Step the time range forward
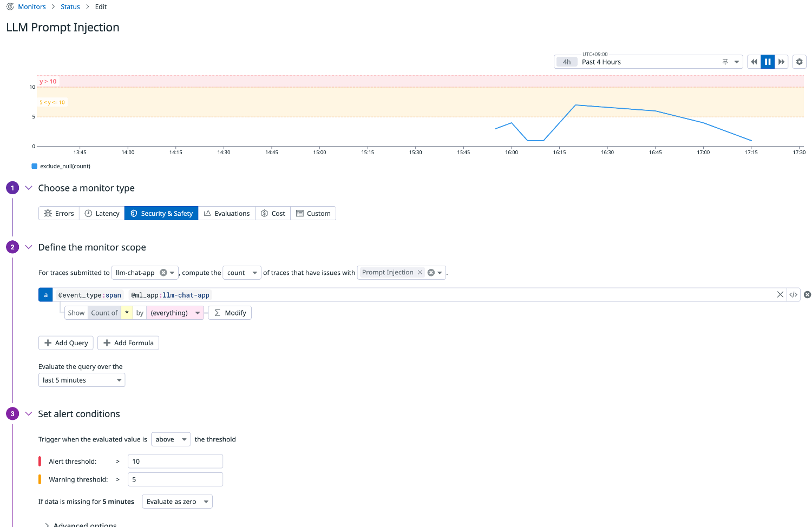 [x=782, y=62]
